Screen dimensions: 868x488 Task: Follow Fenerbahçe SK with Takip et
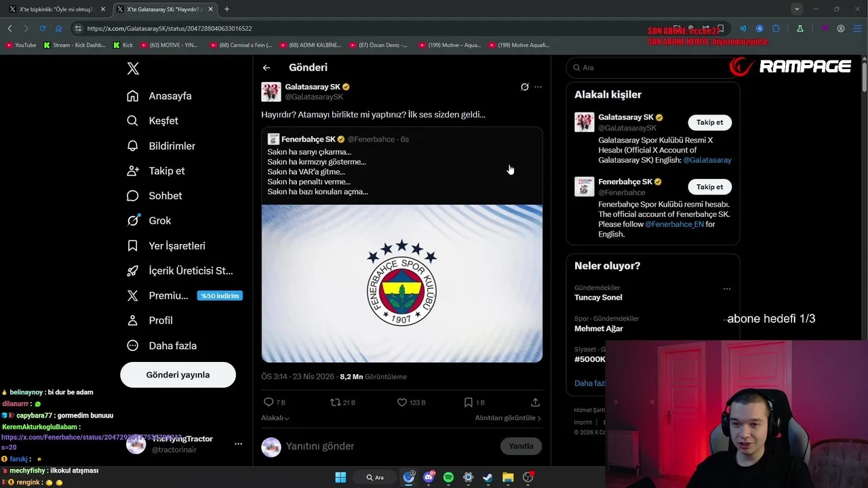pyautogui.click(x=710, y=186)
